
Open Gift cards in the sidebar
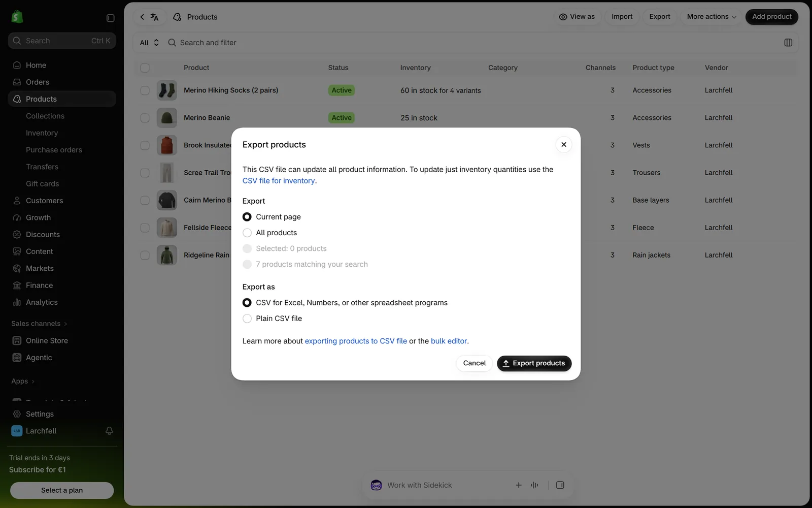click(x=42, y=184)
